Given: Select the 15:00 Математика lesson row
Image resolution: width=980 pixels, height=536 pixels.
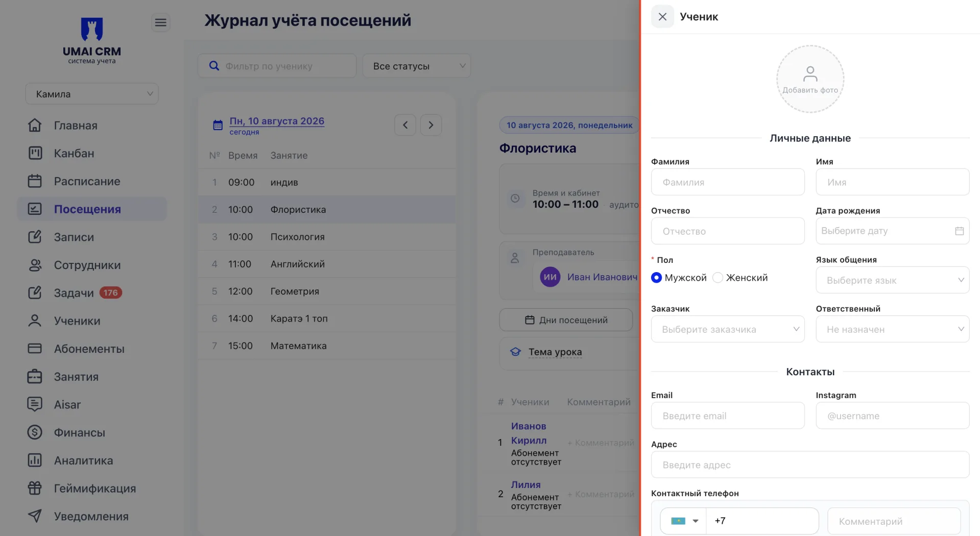Looking at the screenshot, I should coord(327,346).
